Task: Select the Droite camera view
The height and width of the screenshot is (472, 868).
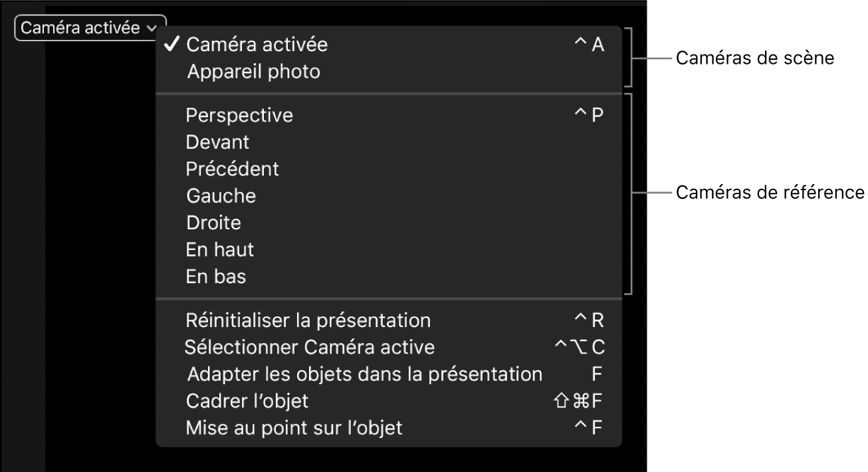Action: pyautogui.click(x=213, y=223)
